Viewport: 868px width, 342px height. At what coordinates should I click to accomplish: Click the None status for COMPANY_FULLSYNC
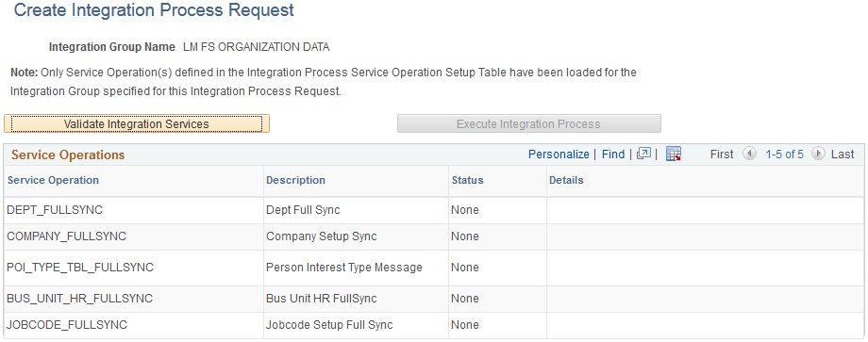click(x=465, y=236)
